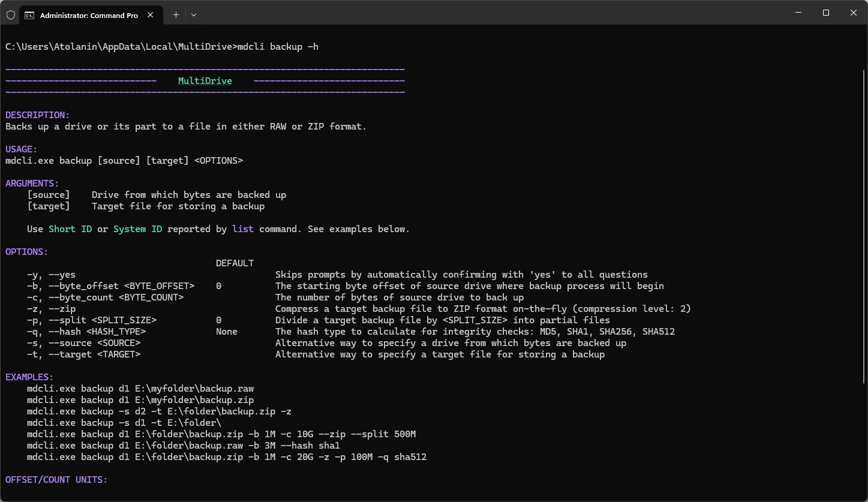Screen dimensions: 868x502
Task: Close the Administrator: Command Pro tab
Action: click(x=151, y=15)
